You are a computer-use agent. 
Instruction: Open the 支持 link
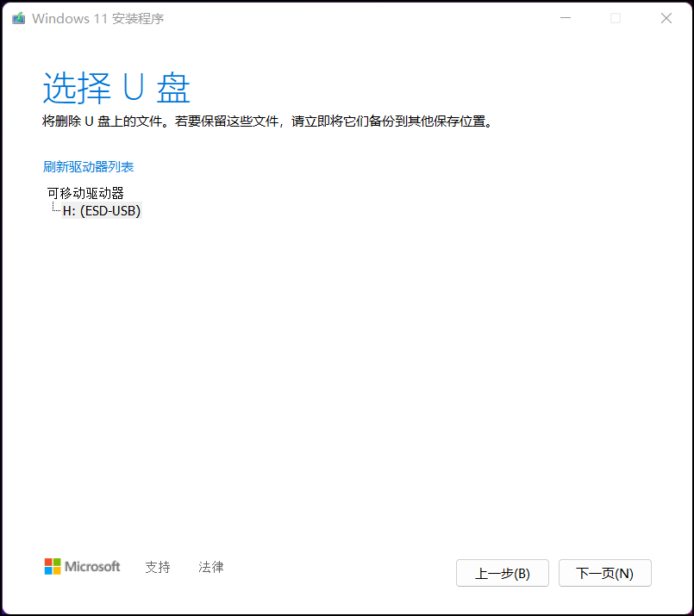pos(158,567)
